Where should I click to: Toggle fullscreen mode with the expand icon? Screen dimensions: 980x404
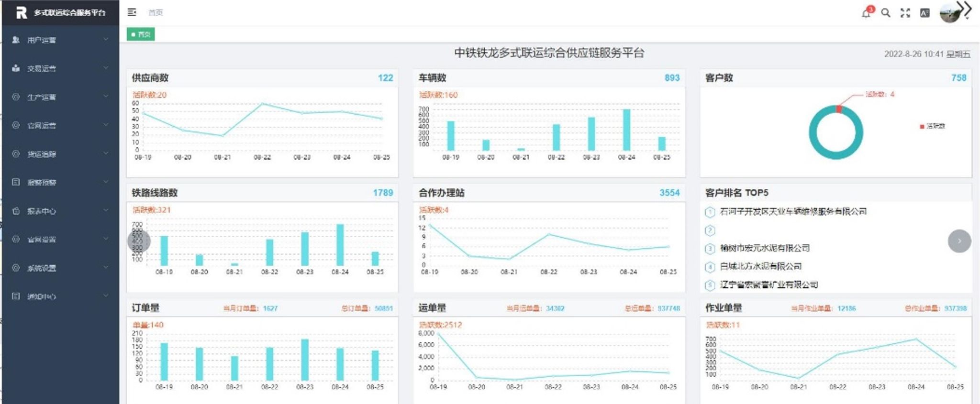tap(905, 13)
